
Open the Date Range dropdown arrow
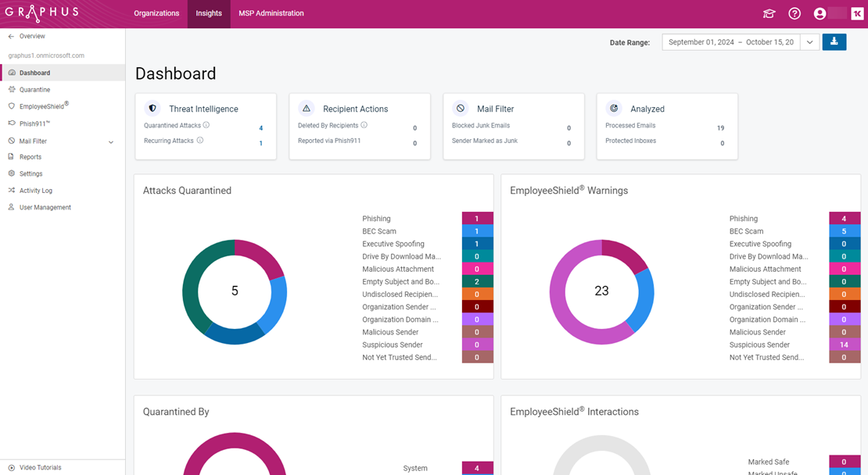809,42
